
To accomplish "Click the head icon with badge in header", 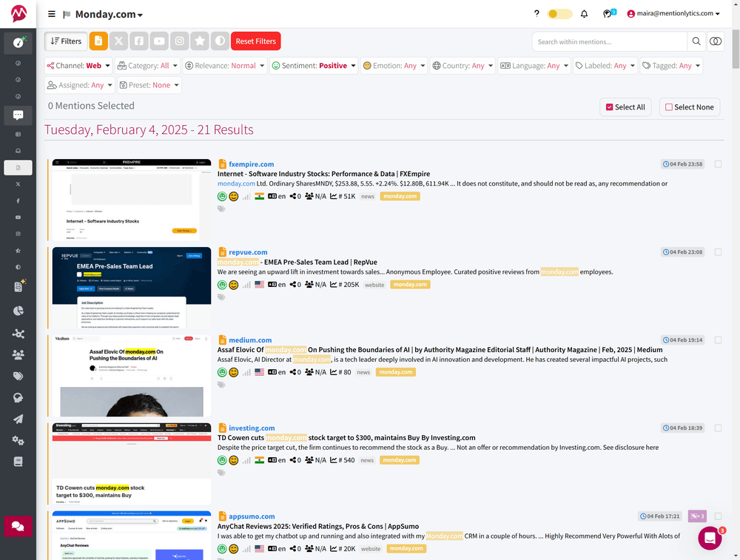I will click(609, 13).
